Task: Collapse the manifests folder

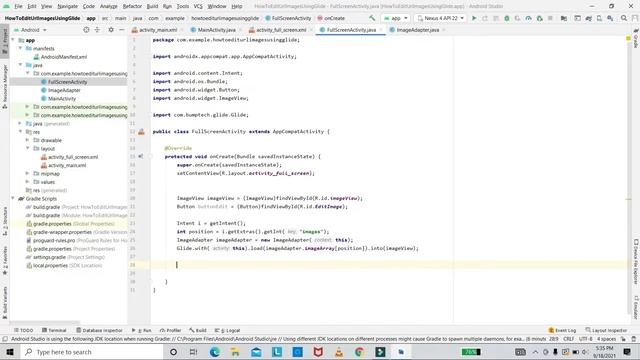Action: click(20, 48)
